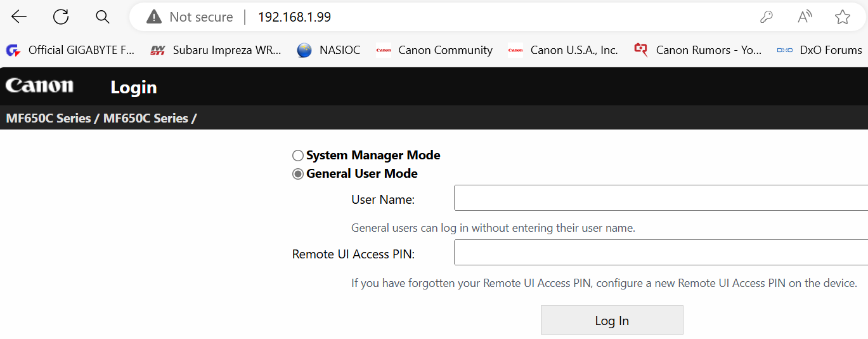Click the Canon logo in header
The height and width of the screenshot is (339, 868).
[39, 86]
